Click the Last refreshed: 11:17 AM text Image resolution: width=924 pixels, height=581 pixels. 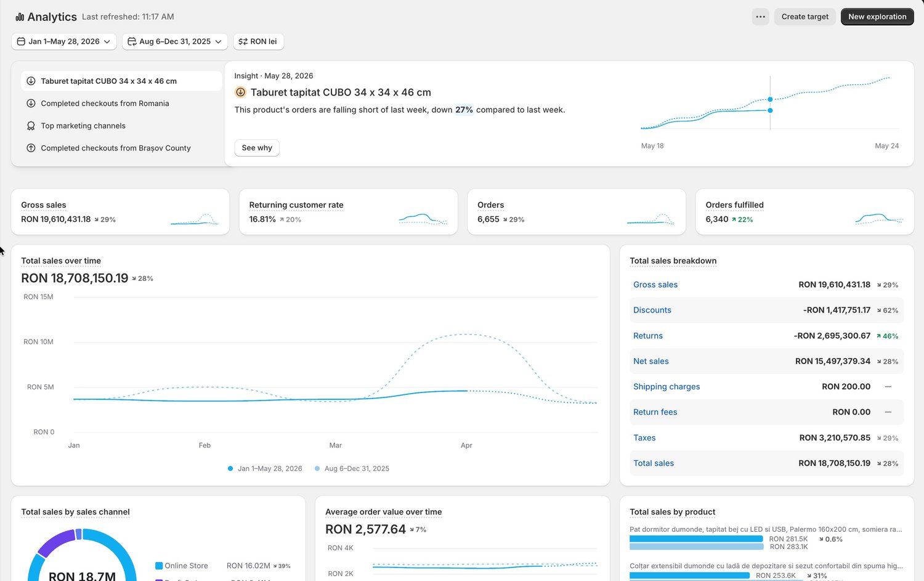click(128, 17)
